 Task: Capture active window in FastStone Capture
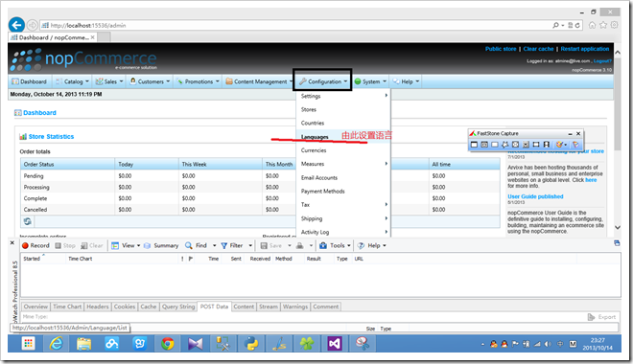(474, 145)
